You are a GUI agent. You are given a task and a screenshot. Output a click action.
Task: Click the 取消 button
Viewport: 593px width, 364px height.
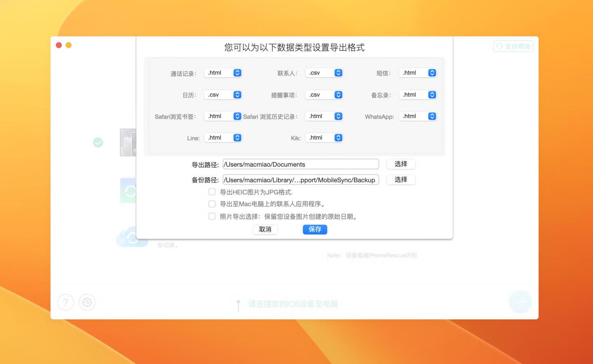click(265, 229)
